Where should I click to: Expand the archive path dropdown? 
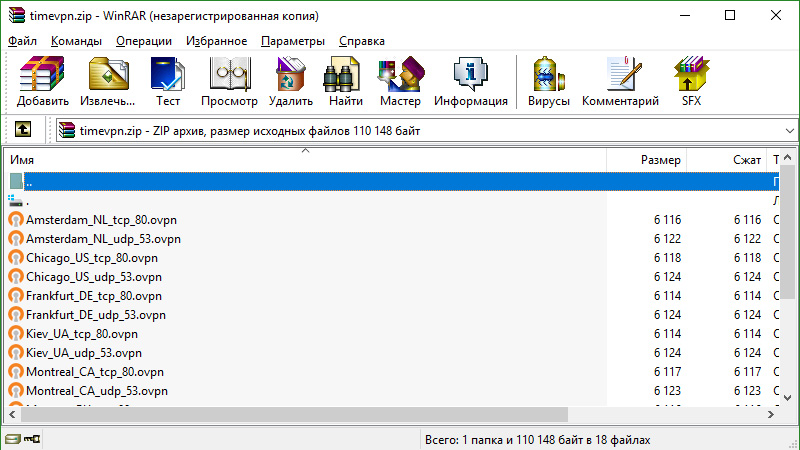[x=788, y=130]
